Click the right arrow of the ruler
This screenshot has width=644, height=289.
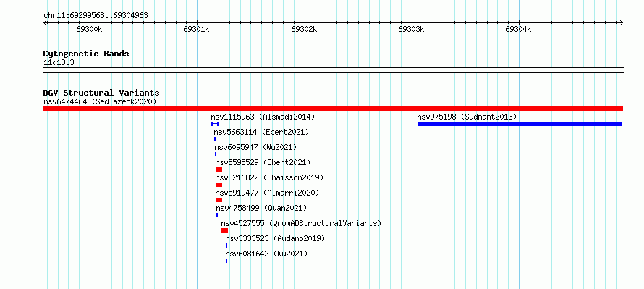[621, 22]
